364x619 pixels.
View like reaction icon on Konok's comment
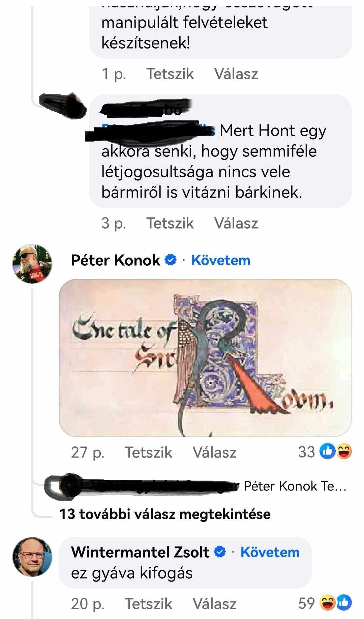[x=328, y=451]
